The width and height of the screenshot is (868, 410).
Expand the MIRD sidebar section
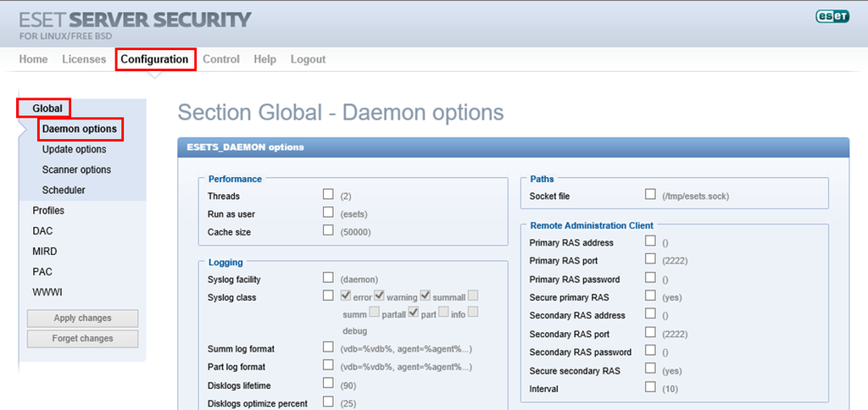coord(45,252)
